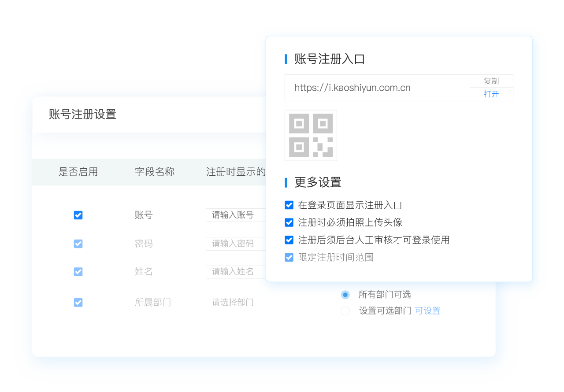Click the registration URL field
Screen dimensions: 564x392
pos(377,88)
